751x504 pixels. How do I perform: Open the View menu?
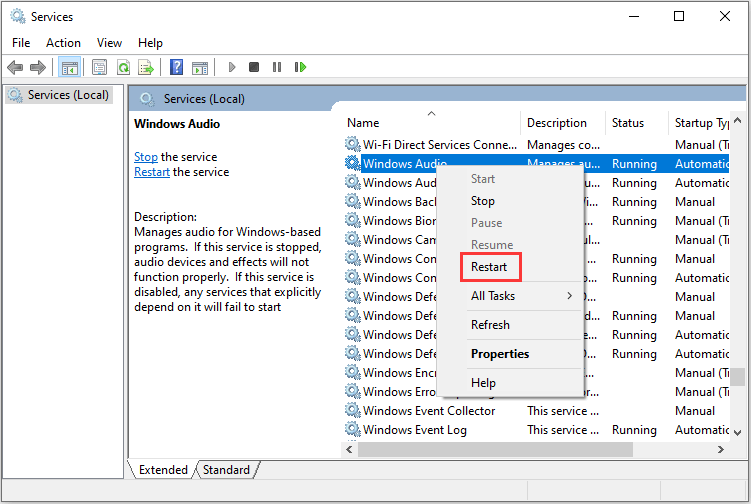pyautogui.click(x=109, y=43)
